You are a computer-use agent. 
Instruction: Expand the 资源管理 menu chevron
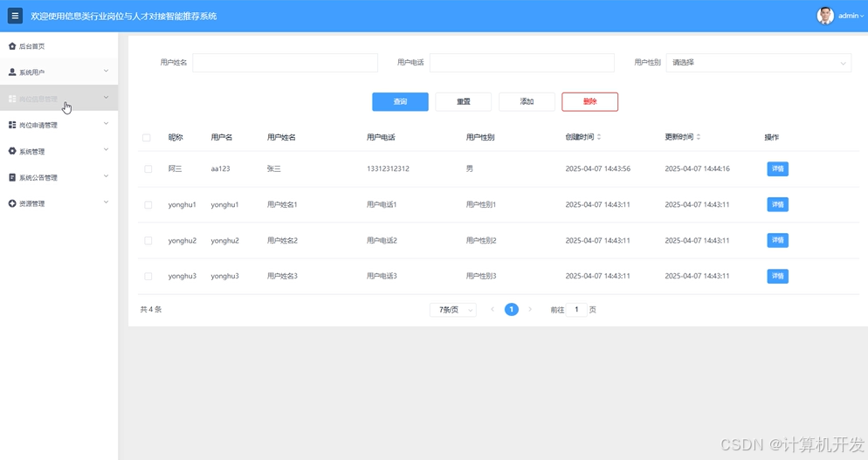[106, 202]
